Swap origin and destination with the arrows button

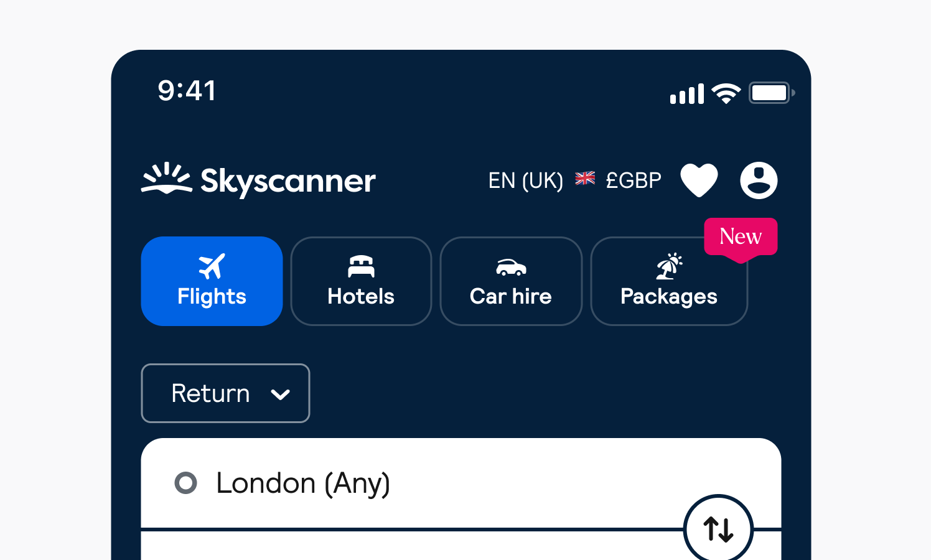(718, 530)
